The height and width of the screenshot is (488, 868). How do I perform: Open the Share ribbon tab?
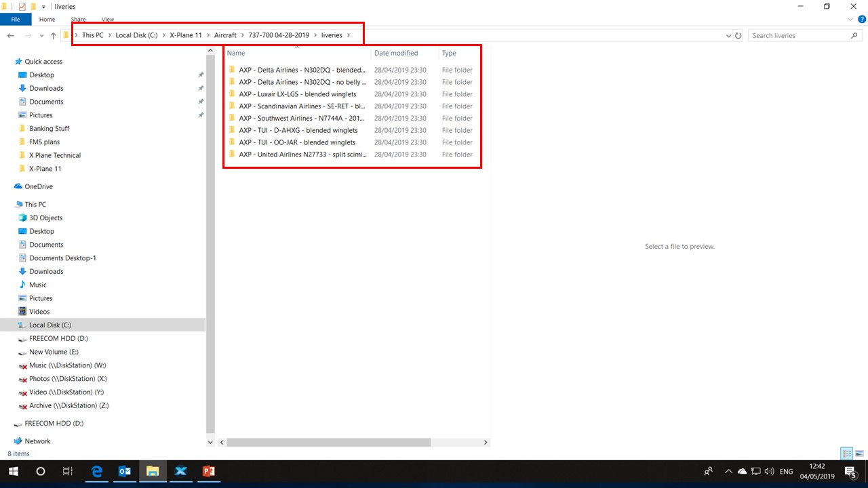click(x=78, y=20)
